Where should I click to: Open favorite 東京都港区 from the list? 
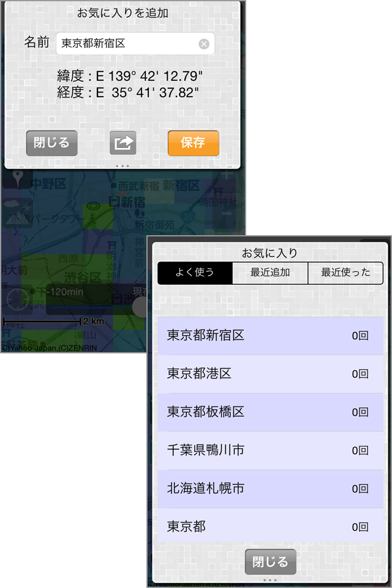coord(271,374)
